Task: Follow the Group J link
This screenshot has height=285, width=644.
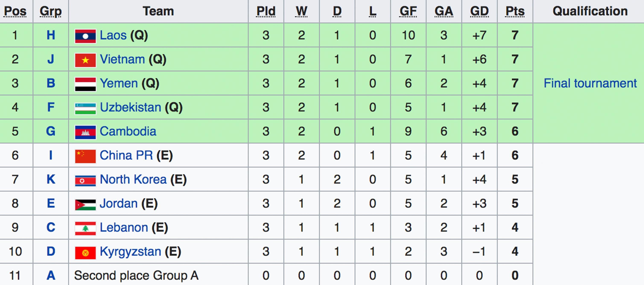Action: pos(51,59)
